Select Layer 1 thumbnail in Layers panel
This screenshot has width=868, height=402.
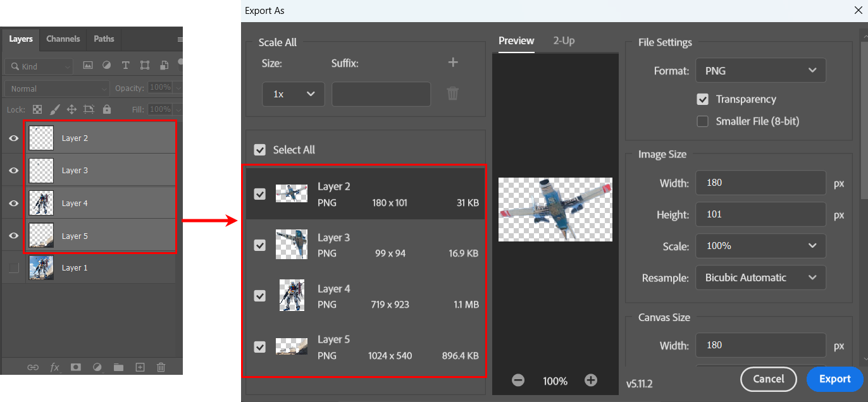41,268
